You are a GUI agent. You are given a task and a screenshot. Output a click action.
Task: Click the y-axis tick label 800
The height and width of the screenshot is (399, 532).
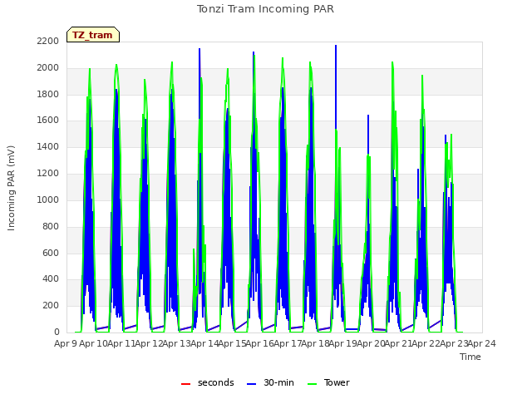51,226
